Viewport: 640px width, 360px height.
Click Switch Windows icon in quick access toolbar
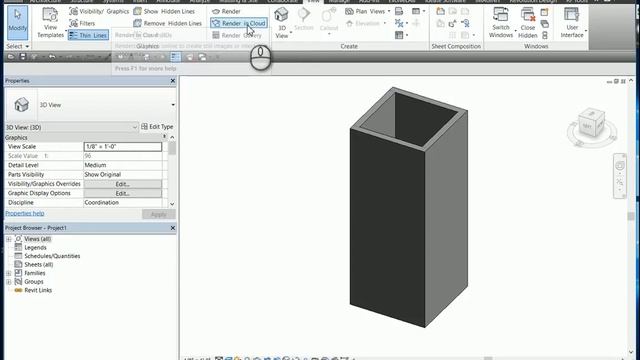coord(202,57)
